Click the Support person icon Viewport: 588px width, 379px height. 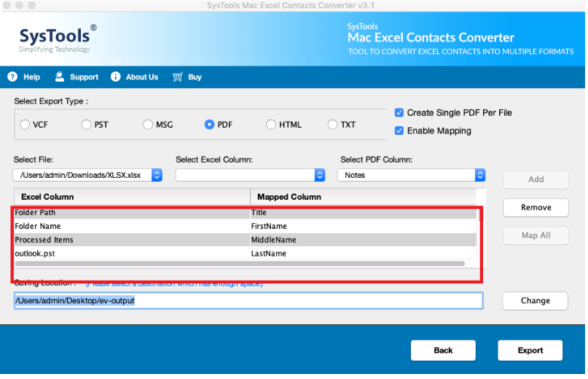pos(60,77)
